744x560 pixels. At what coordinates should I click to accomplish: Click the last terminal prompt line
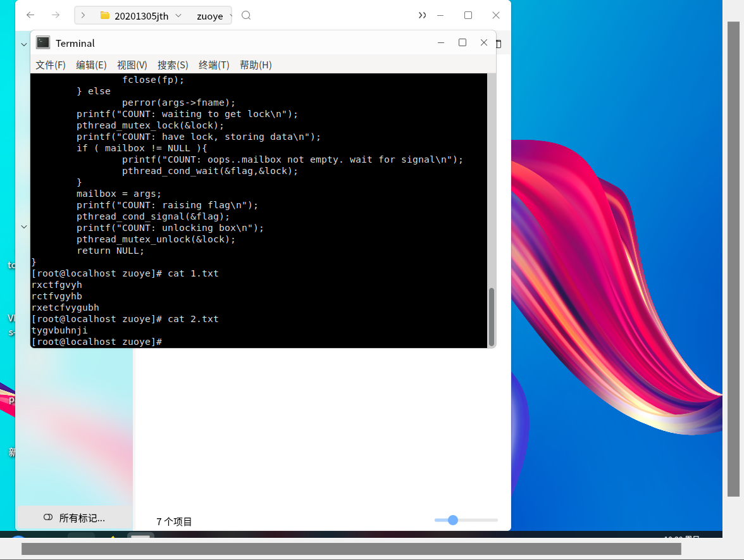[x=97, y=342]
